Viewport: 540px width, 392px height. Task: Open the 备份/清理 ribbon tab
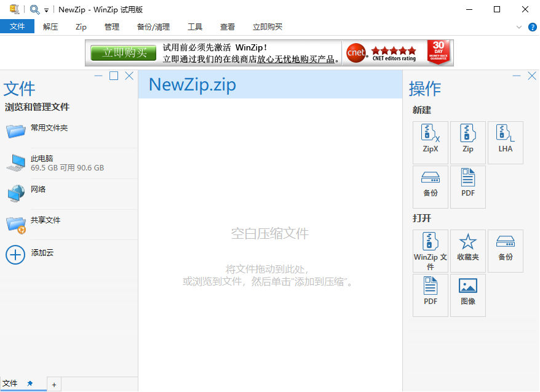[153, 27]
